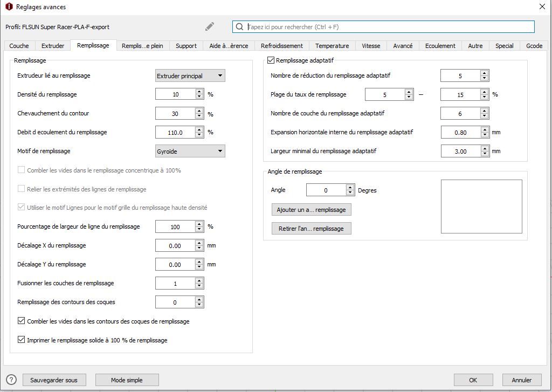Click the Remplissage des contours des coques stepper
Viewport: 552px width, 392px height.
coord(199,302)
